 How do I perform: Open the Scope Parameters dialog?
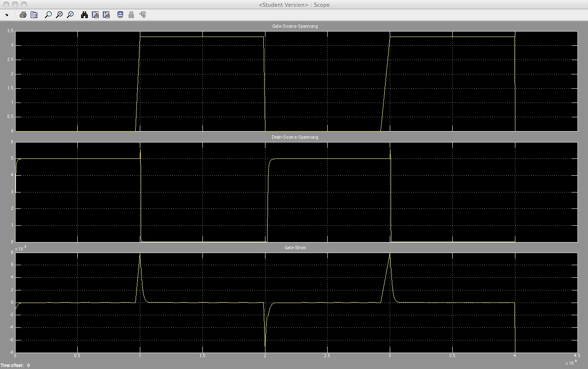(34, 15)
